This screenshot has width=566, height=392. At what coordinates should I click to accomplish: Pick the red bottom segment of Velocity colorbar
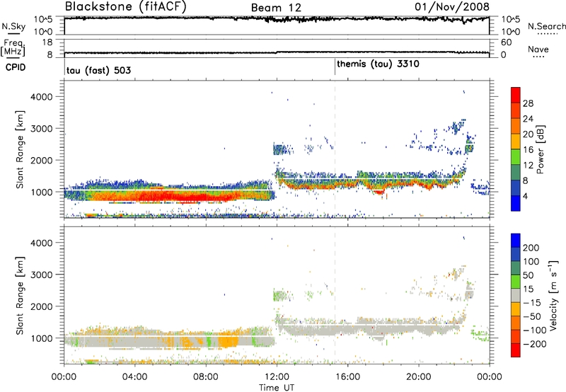pyautogui.click(x=516, y=350)
